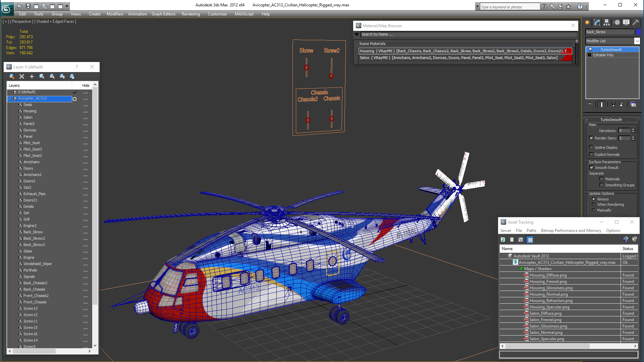Enable Separate by Smoothing Groups checkbox
The width and height of the screenshot is (644, 362).
click(602, 185)
